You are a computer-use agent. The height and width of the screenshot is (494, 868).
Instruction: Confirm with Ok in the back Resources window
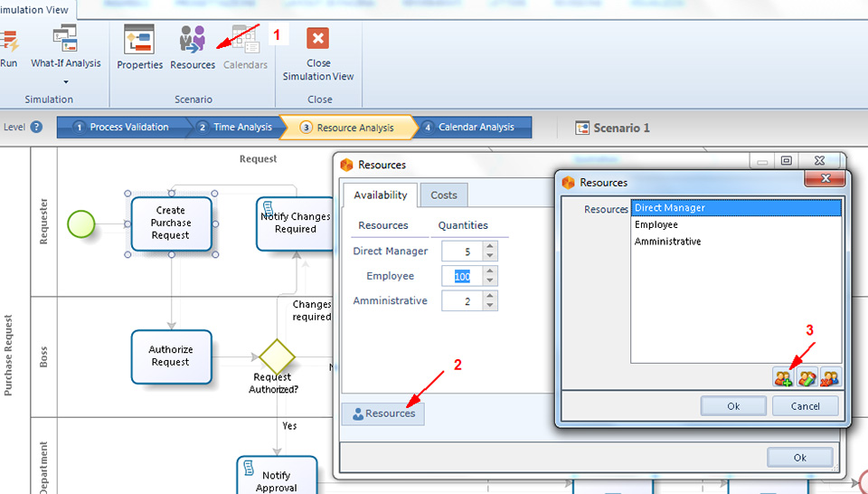(x=800, y=458)
